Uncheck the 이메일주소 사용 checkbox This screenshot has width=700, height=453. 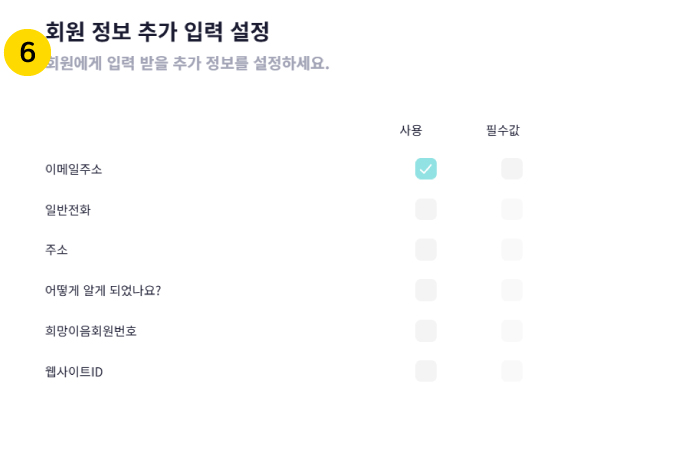[426, 169]
